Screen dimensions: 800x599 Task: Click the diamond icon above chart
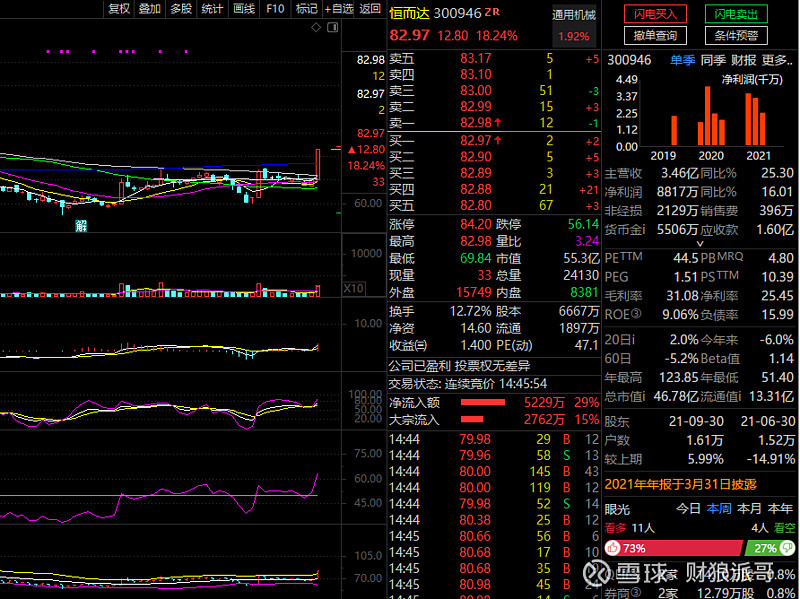click(x=316, y=27)
